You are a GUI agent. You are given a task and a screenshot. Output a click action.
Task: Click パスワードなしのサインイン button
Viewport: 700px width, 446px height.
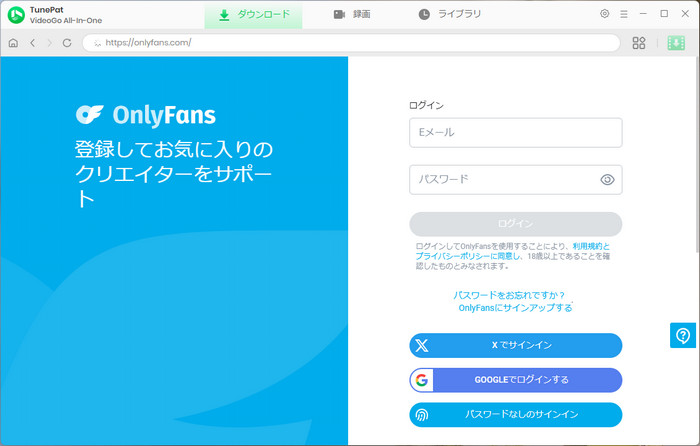[x=516, y=415]
